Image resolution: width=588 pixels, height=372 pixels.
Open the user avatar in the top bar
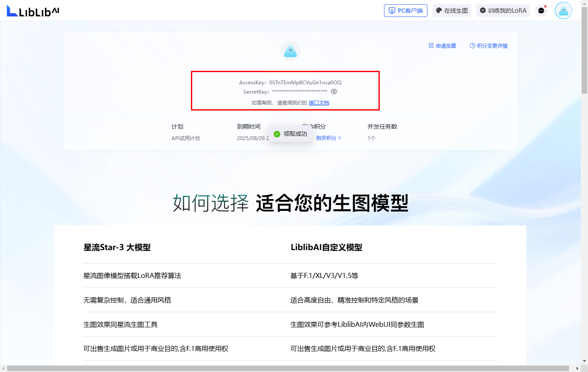point(564,11)
